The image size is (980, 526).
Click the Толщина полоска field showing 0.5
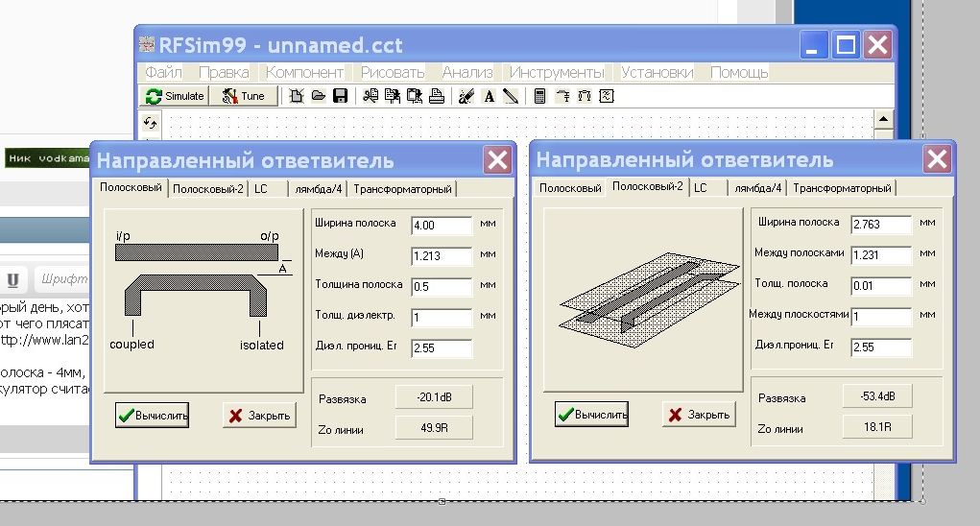[x=442, y=287]
